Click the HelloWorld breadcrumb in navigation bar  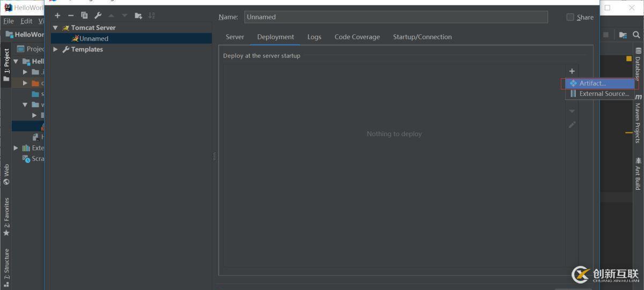coord(25,34)
